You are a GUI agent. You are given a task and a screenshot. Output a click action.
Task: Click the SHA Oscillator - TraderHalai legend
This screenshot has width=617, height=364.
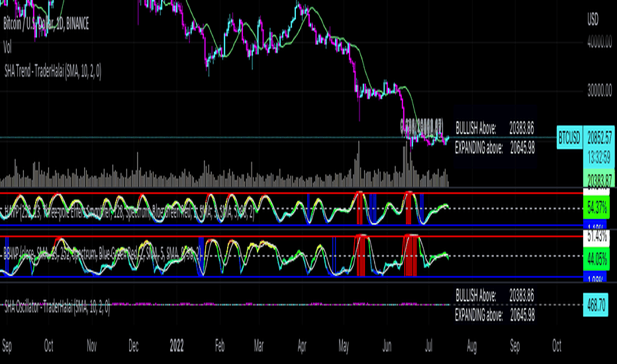pos(57,307)
